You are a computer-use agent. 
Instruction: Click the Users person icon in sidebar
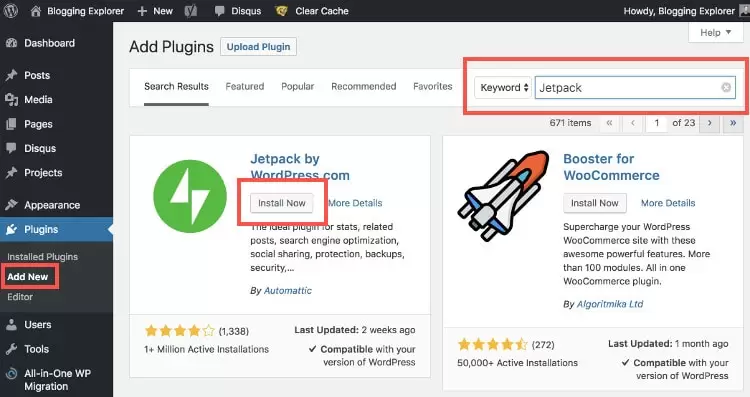[x=11, y=325]
